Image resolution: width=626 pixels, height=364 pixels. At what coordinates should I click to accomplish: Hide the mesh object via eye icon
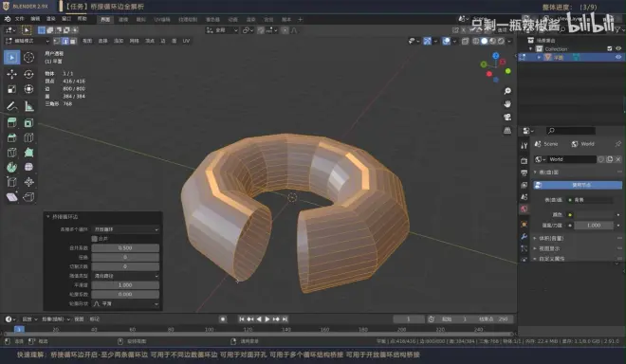pos(618,57)
